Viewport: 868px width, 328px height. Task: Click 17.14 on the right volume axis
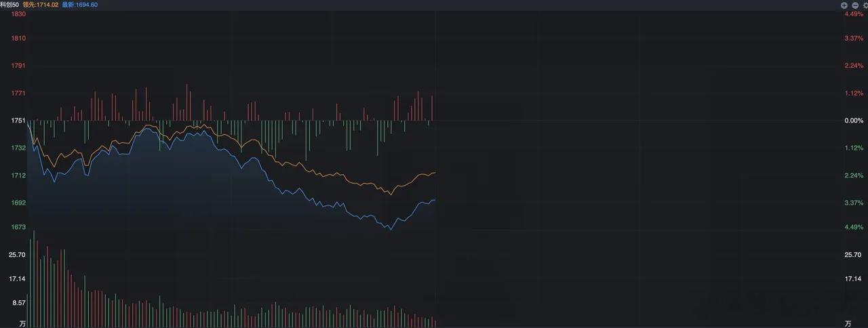[853, 279]
